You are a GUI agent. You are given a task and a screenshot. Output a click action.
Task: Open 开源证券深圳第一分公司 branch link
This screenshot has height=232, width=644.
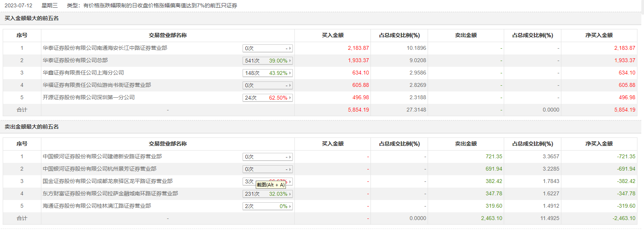click(x=89, y=97)
